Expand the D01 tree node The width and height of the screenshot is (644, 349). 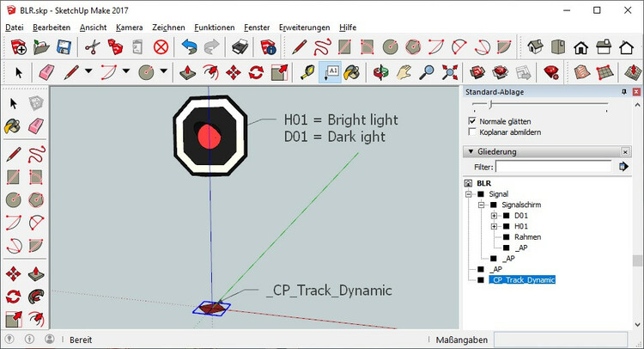pyautogui.click(x=494, y=216)
